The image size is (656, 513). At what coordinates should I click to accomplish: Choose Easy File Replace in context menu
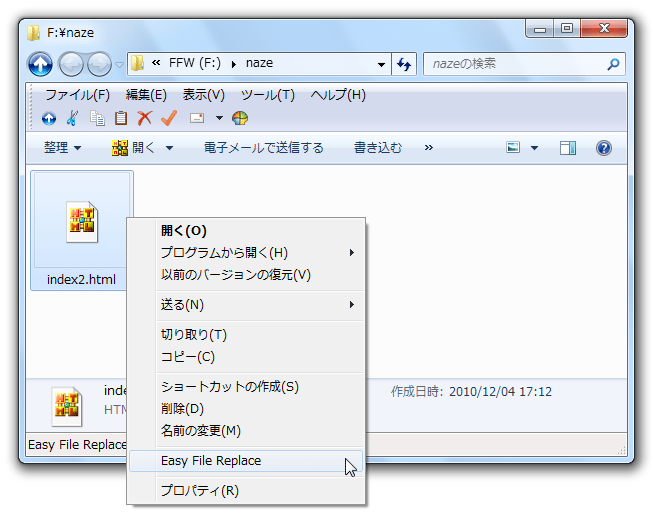[x=246, y=461]
